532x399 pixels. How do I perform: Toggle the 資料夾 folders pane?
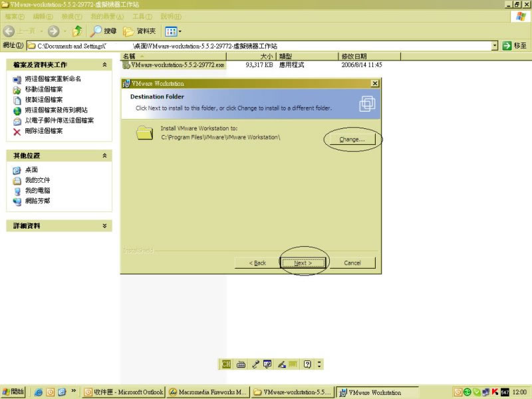(x=140, y=31)
